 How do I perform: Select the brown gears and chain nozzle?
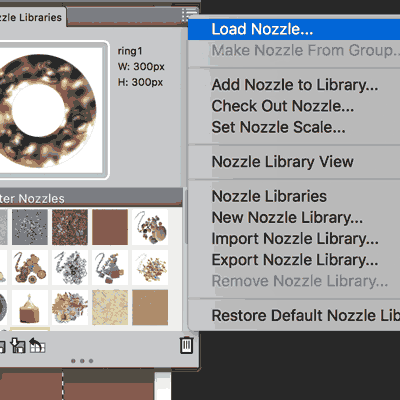[x=30, y=267]
